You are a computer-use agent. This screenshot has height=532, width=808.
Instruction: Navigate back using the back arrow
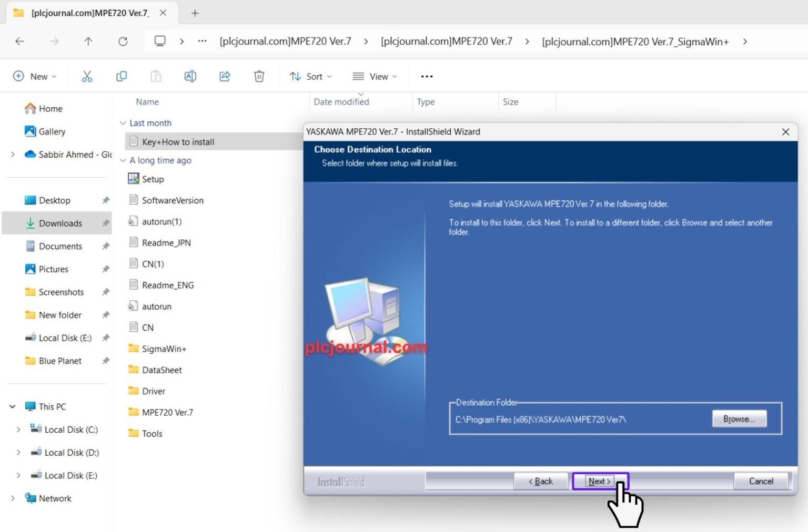click(20, 42)
